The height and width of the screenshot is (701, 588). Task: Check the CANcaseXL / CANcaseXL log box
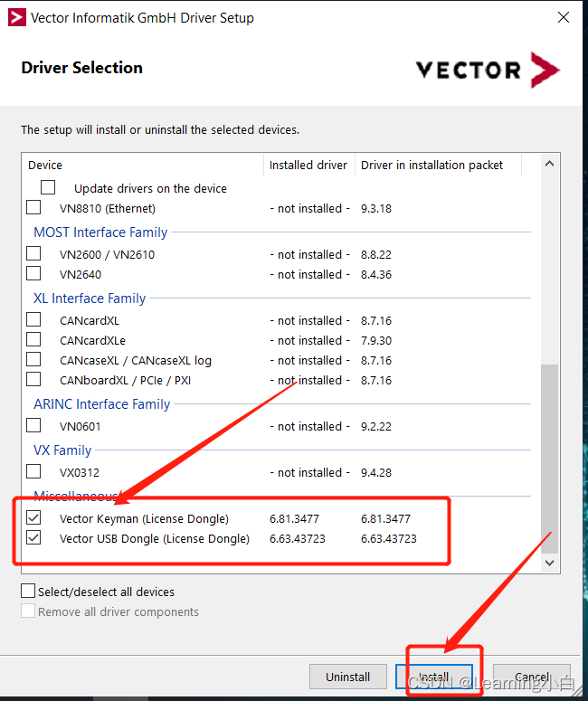33,359
